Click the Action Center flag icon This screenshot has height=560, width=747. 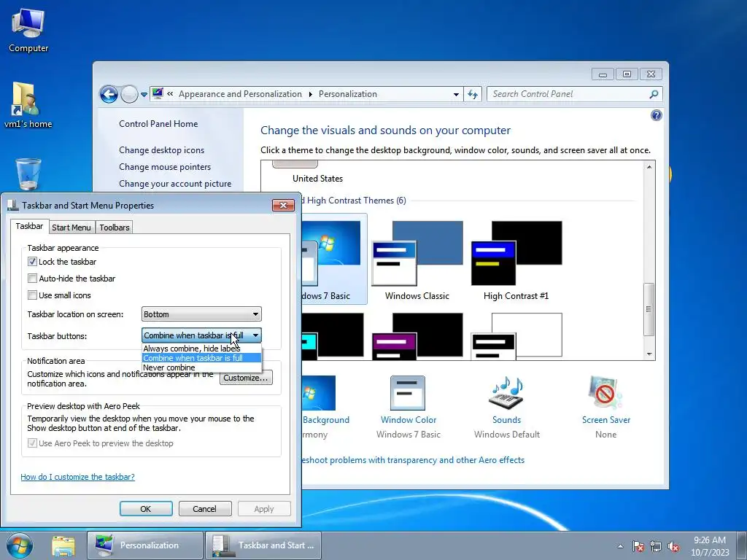click(638, 546)
